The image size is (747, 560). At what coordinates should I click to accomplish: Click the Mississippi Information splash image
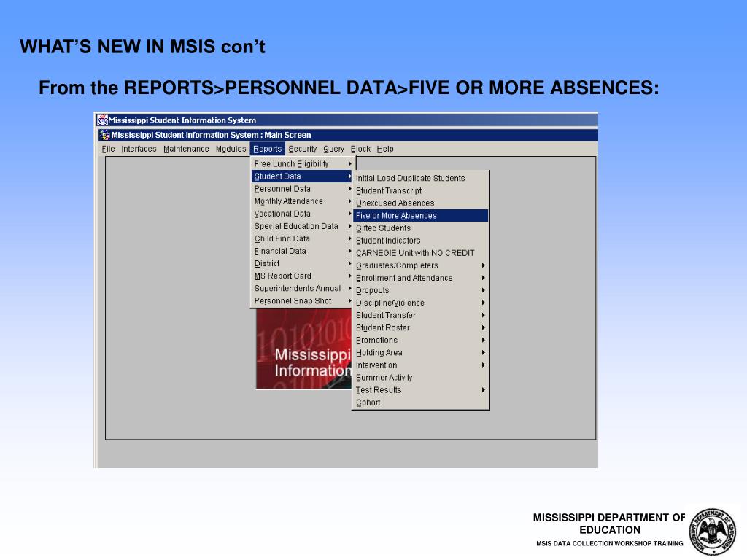[303, 349]
